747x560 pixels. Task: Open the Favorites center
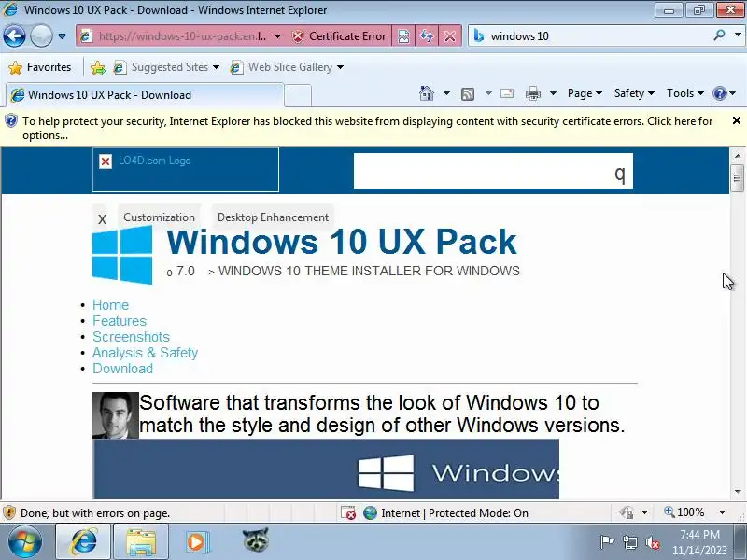click(x=40, y=67)
